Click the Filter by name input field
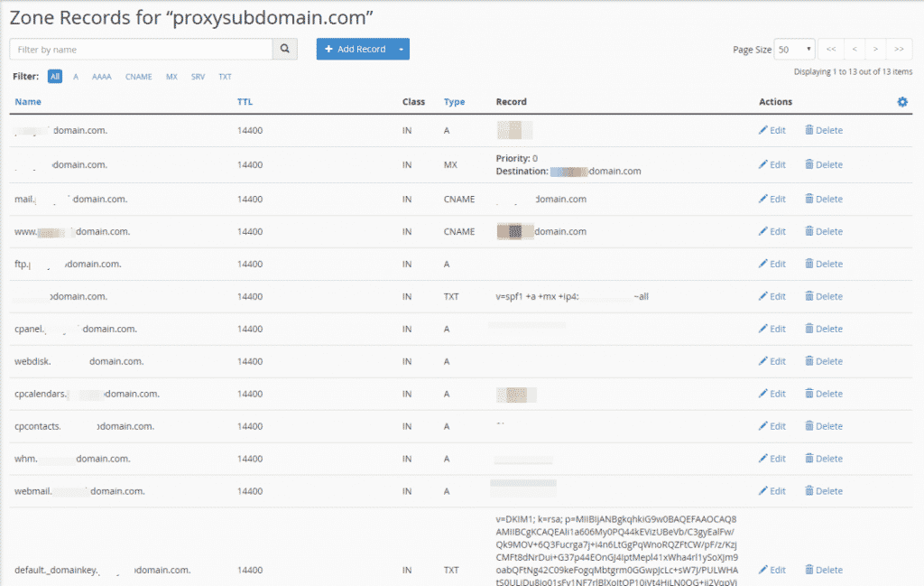 point(142,50)
